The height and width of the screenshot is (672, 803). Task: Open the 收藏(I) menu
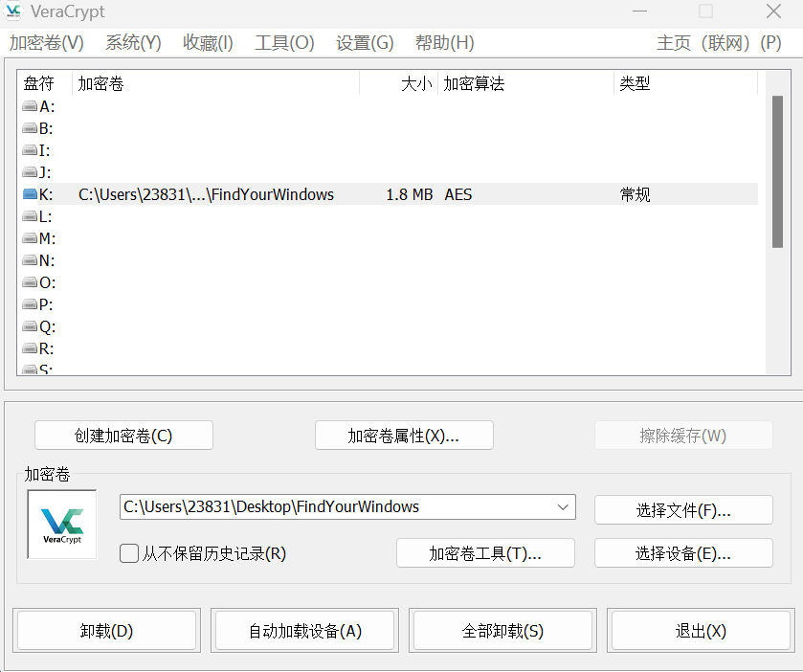(208, 42)
